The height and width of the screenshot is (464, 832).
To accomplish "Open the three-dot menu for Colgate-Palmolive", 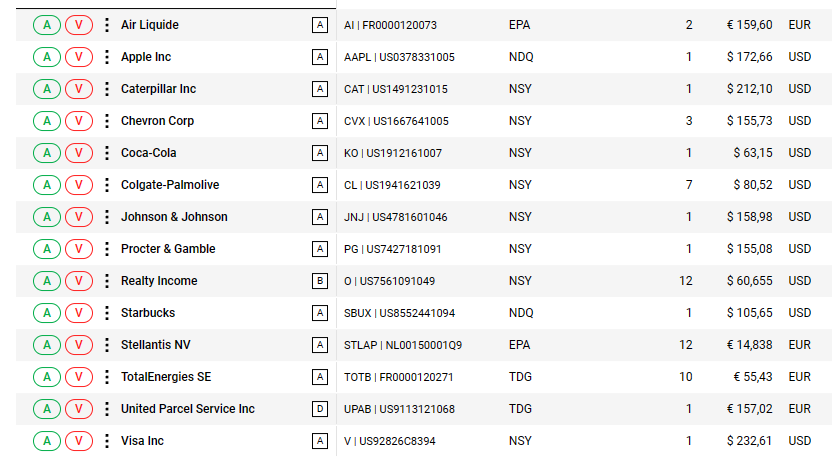I will (107, 185).
